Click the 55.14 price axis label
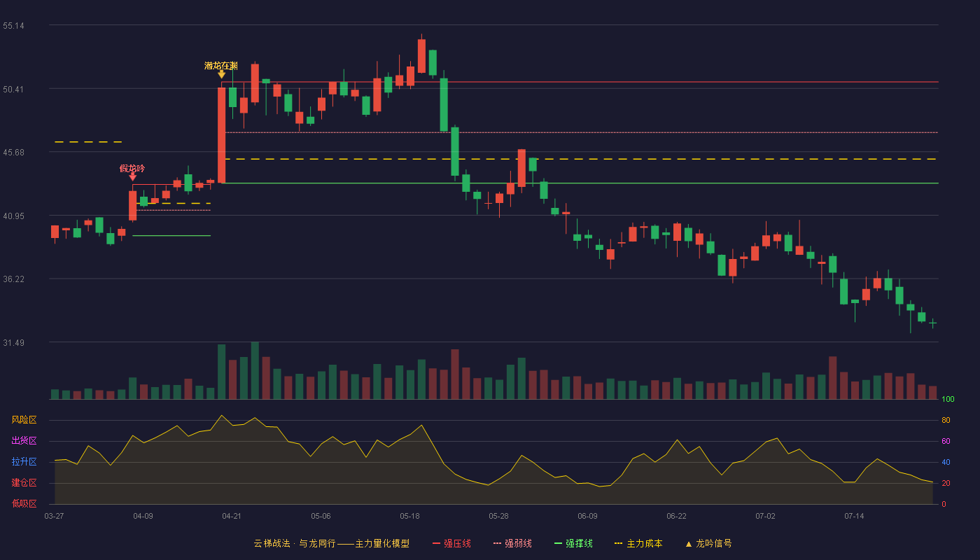 point(13,26)
